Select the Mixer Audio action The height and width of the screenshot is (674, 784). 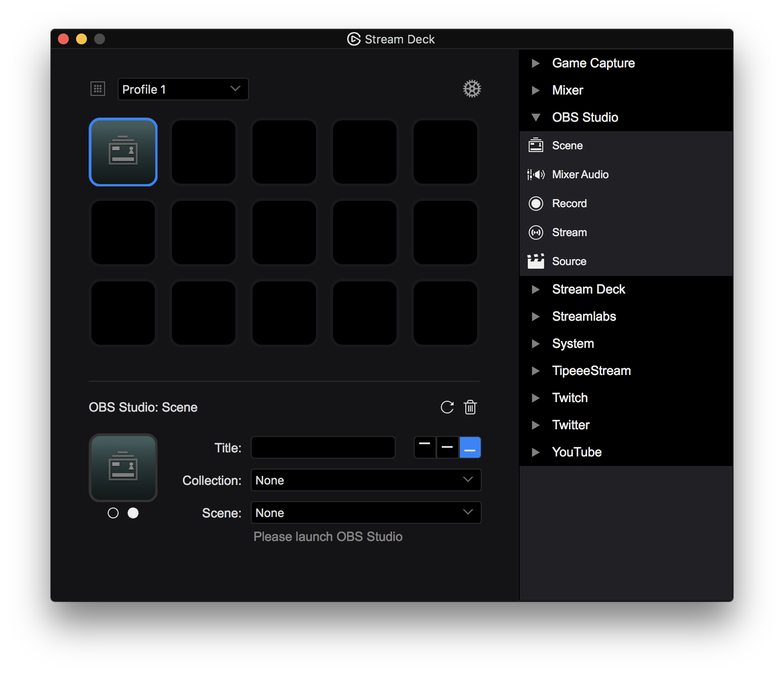point(580,175)
